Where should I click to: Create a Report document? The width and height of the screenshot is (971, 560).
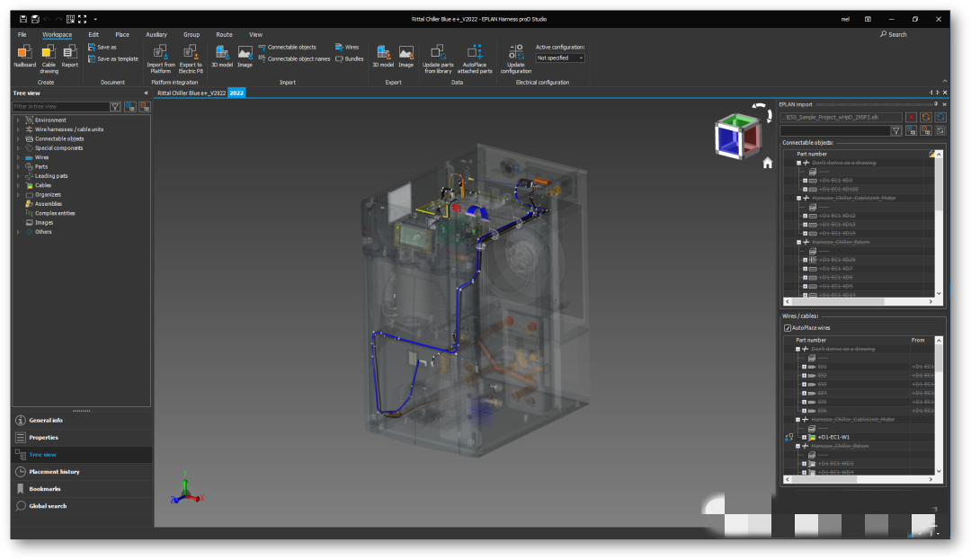(x=69, y=56)
